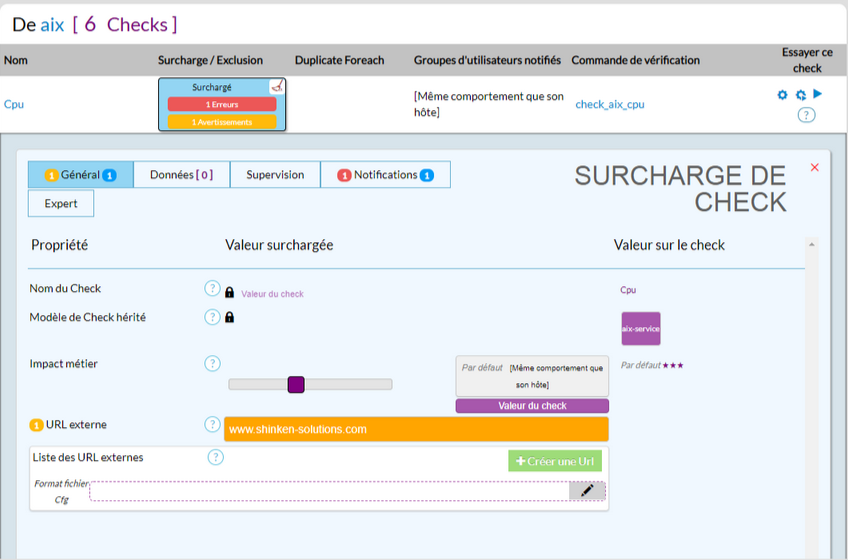Click the lock icon next to Modèle de Check hérité

(x=229, y=318)
